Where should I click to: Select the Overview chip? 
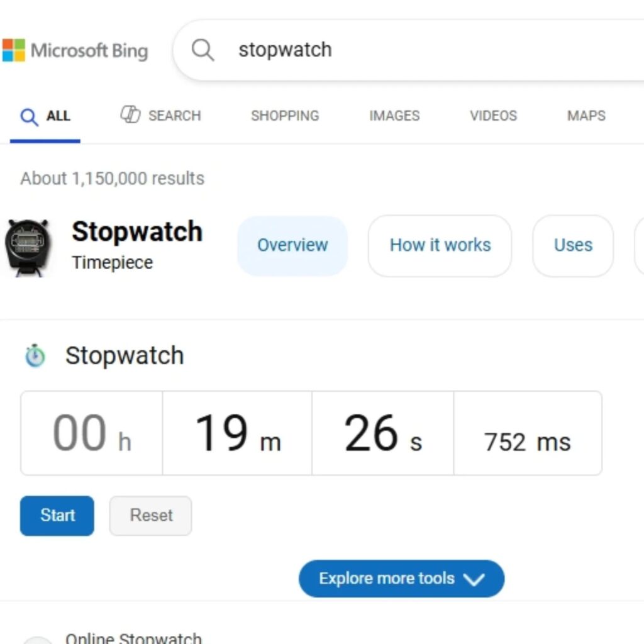point(292,245)
